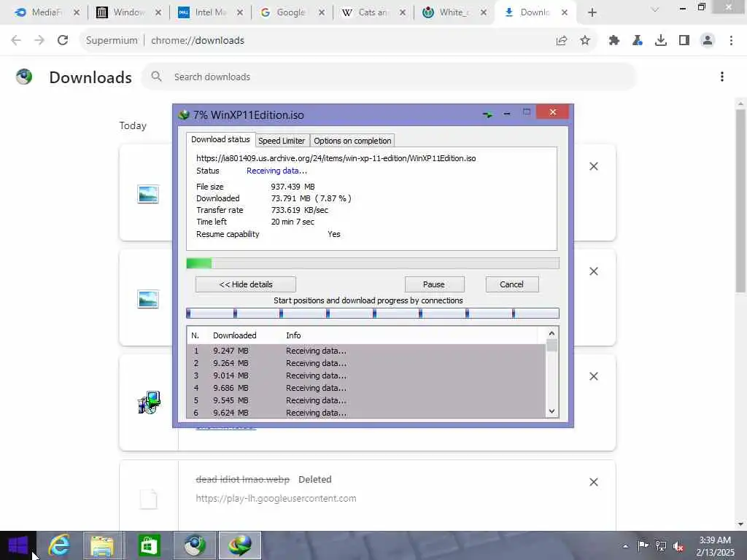This screenshot has height=560, width=747.
Task: Click the overall download progress bar
Action: click(373, 263)
